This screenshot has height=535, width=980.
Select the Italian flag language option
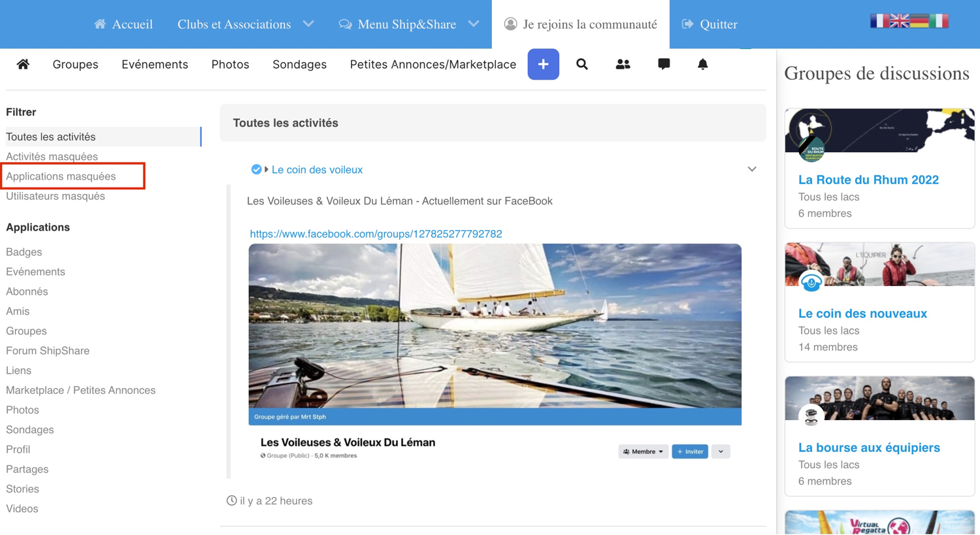939,21
